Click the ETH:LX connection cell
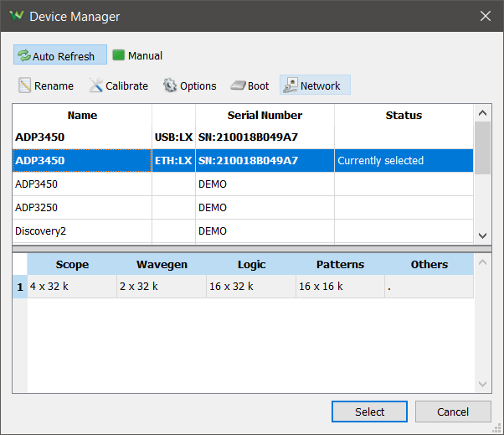The width and height of the screenshot is (504, 435). click(173, 160)
